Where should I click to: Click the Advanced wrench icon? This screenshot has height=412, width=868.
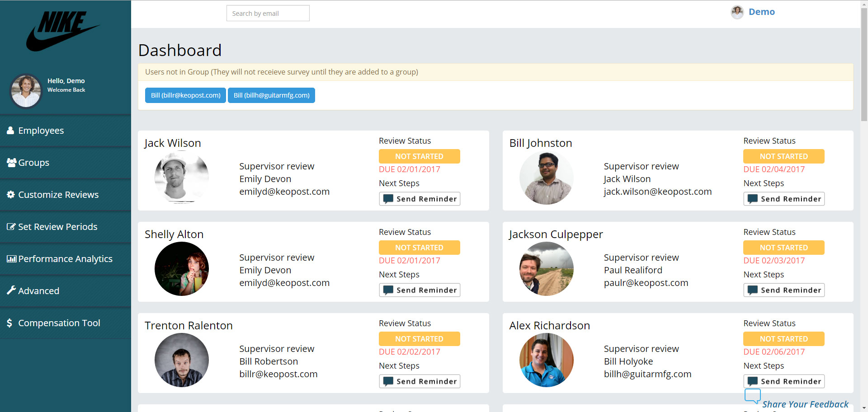pos(11,290)
